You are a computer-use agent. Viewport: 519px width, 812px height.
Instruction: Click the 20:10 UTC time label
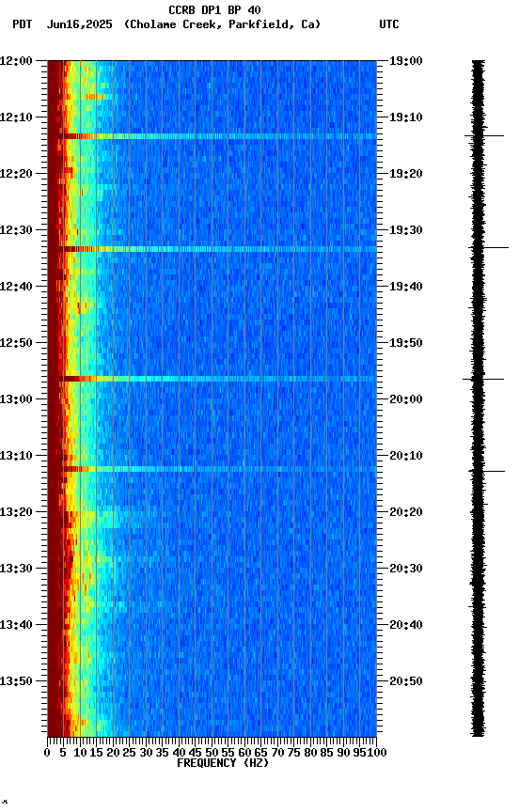[x=406, y=456]
